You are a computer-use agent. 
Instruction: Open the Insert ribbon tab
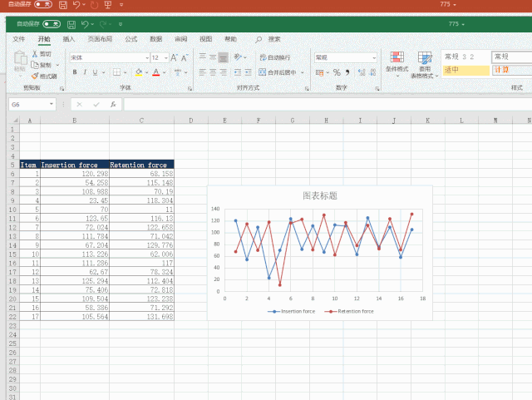tap(69, 39)
